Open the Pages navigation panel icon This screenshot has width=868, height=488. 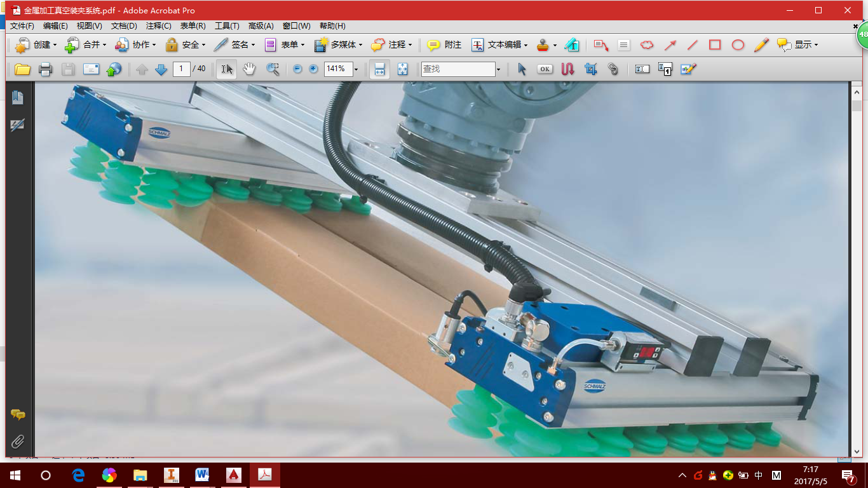tap(18, 97)
